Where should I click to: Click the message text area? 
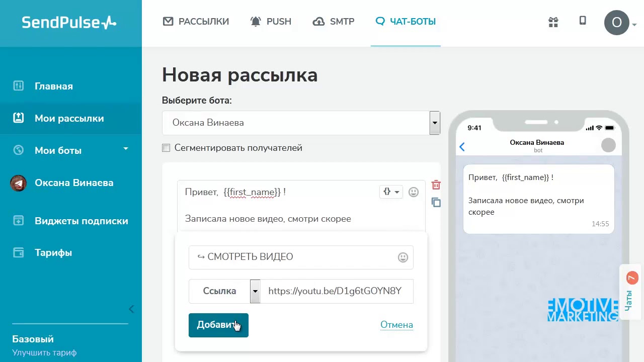tap(301, 206)
